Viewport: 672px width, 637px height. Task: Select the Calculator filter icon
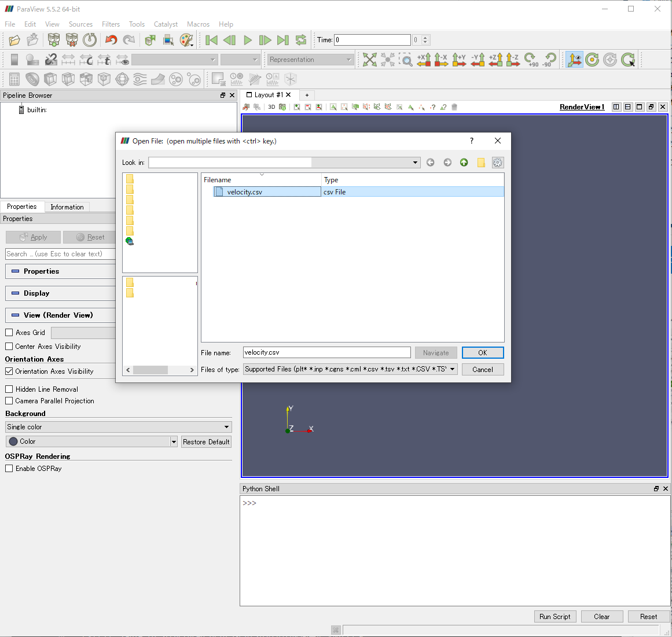click(x=14, y=79)
